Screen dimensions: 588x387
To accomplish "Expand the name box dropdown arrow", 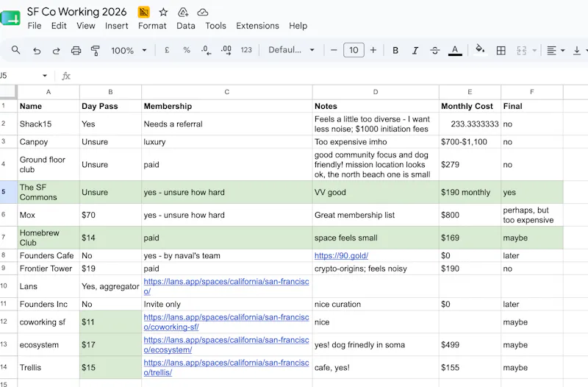I will (45, 76).
